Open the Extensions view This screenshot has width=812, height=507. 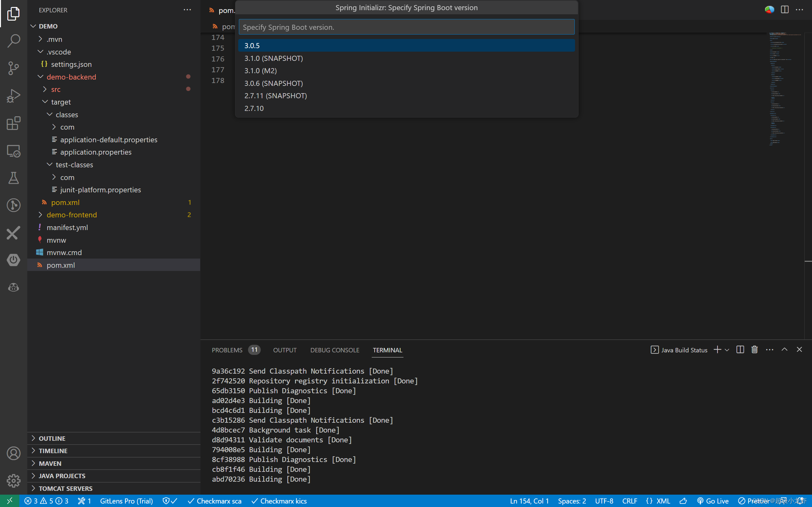[x=13, y=123]
